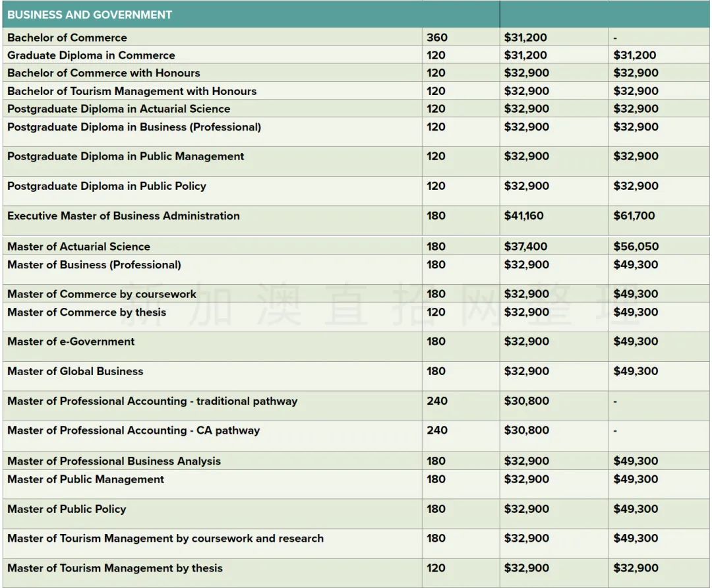Click Master of Tourism Management by thesis
The image size is (712, 588).
click(x=115, y=568)
